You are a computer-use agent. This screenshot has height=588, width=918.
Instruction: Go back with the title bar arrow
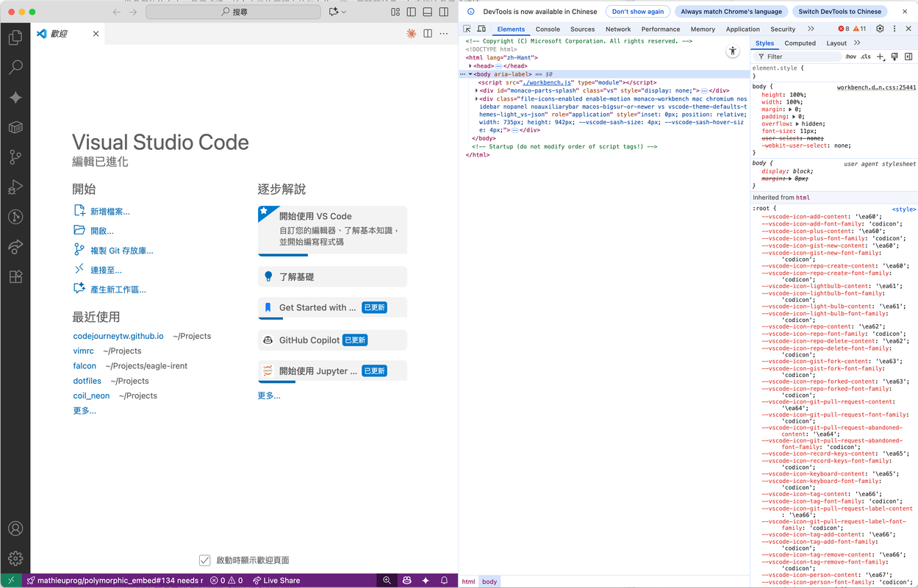point(117,12)
